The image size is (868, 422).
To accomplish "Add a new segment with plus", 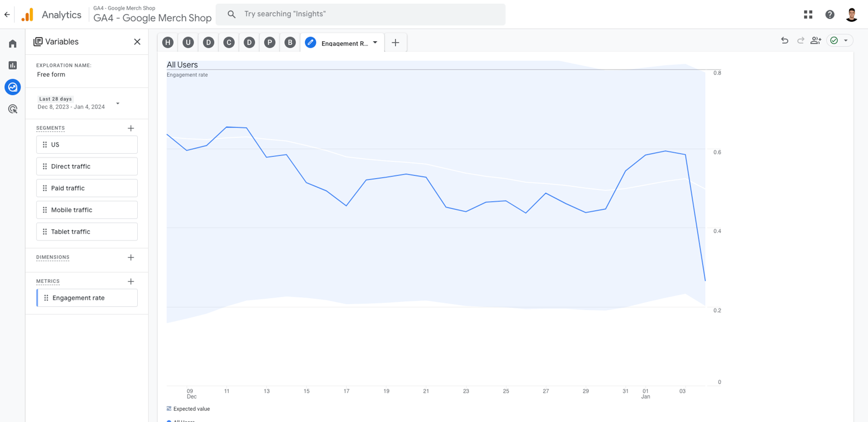I will [131, 128].
